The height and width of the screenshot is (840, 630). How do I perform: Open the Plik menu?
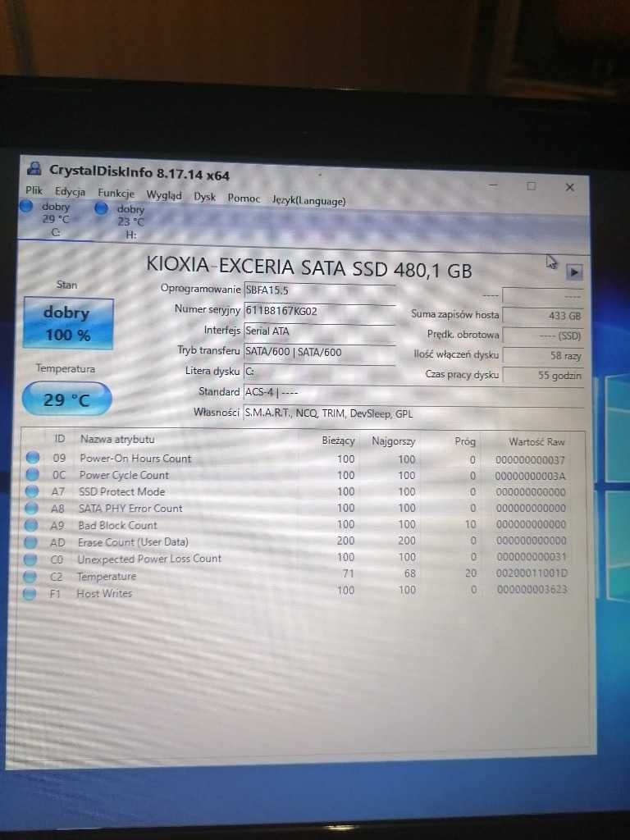34,190
